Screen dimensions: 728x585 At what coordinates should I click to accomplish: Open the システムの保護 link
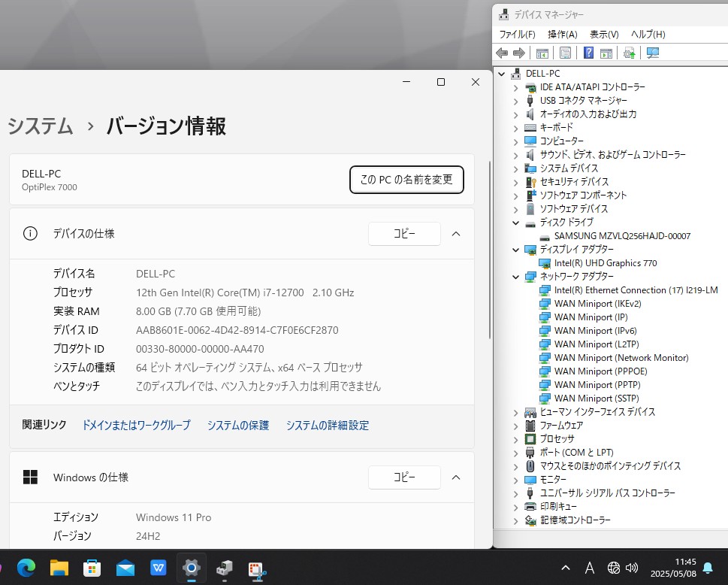[238, 425]
